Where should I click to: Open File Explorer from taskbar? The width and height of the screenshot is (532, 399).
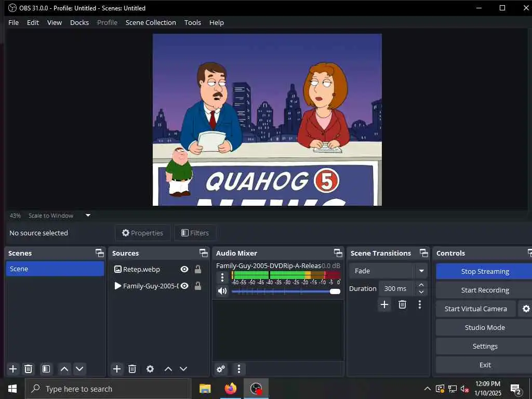click(x=205, y=389)
